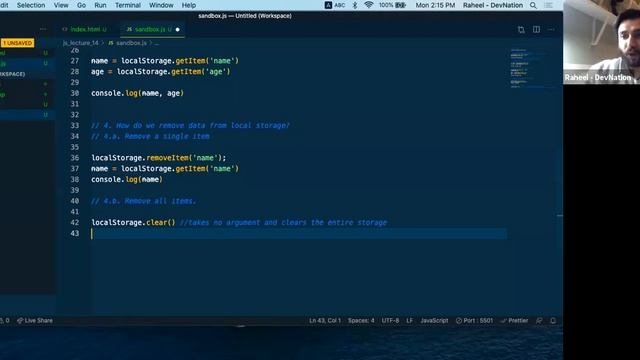
Task: Change LF end of line sequence
Action: coord(409,320)
